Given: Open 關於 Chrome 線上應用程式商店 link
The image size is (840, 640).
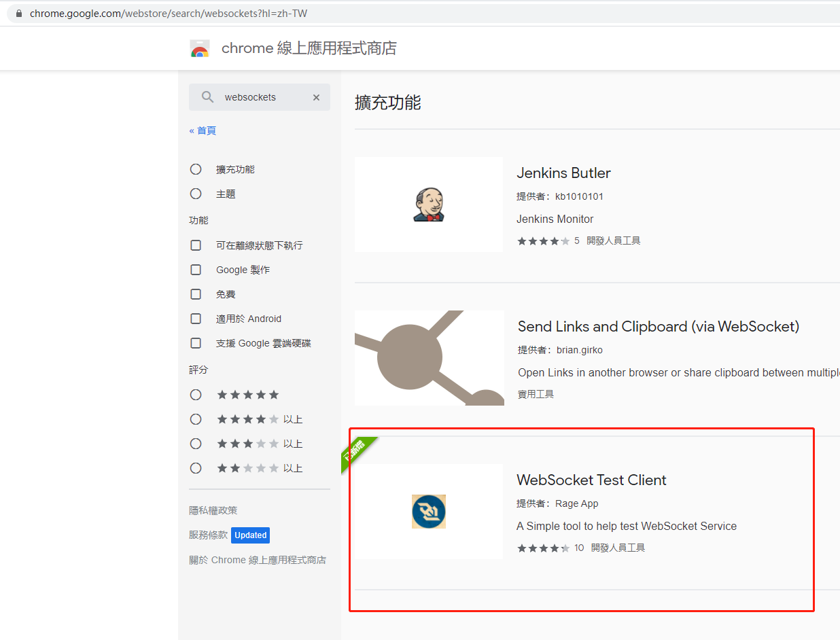Looking at the screenshot, I should point(258,560).
